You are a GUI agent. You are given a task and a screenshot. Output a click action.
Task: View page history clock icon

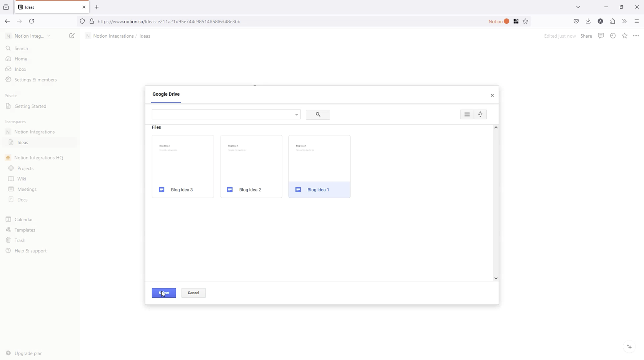613,36
